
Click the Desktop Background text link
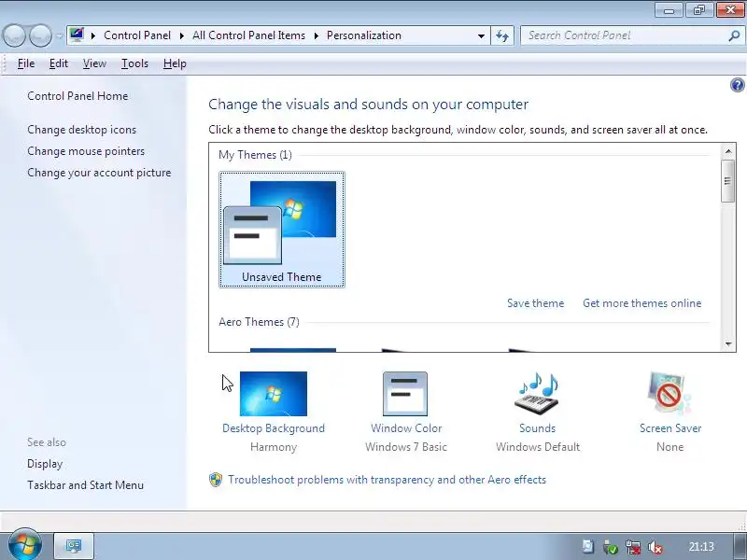coord(274,428)
